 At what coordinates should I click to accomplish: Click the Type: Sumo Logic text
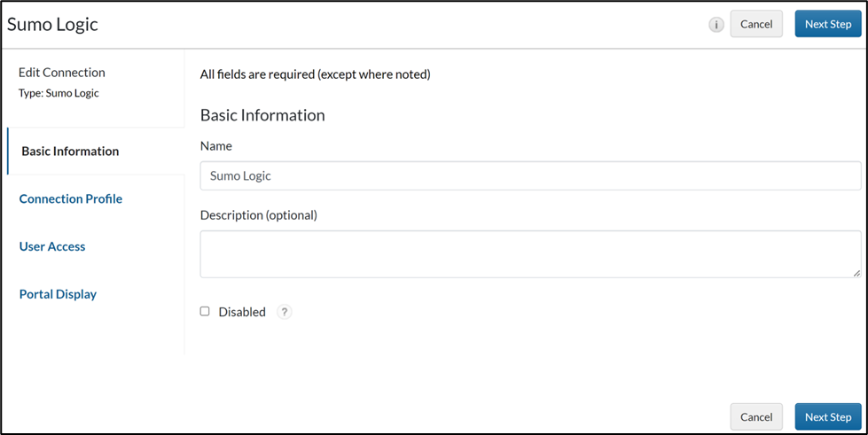click(59, 93)
